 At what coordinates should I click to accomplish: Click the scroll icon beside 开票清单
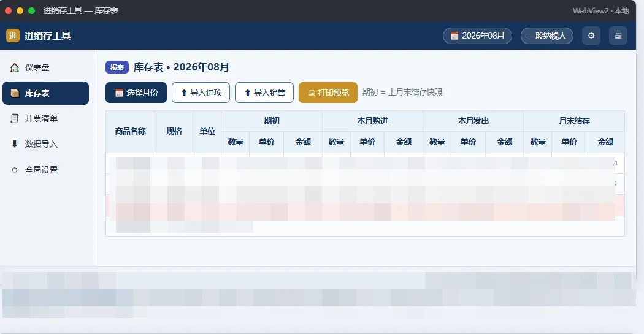pos(15,118)
